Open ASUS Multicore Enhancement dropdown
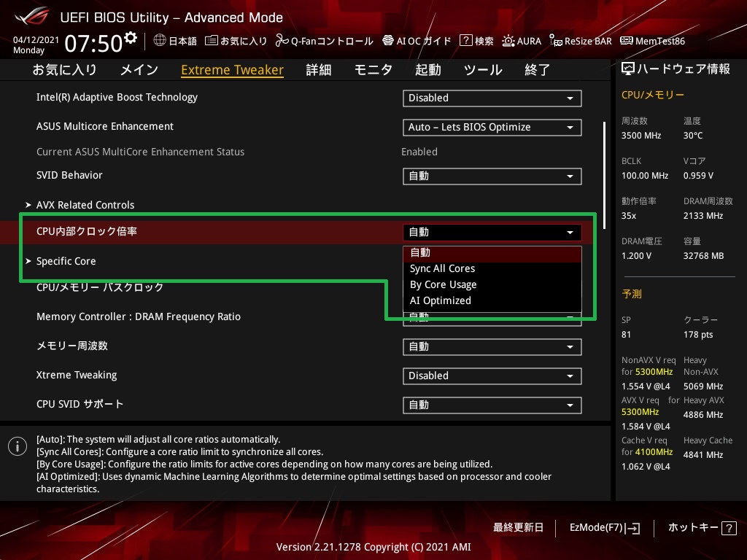747x560 pixels. pyautogui.click(x=492, y=127)
